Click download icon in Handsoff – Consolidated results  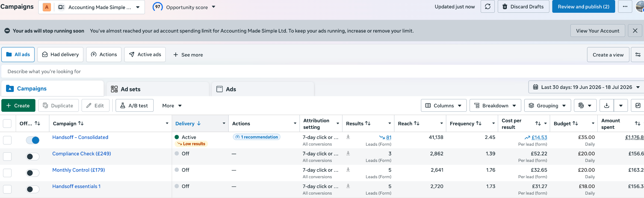coord(348,137)
